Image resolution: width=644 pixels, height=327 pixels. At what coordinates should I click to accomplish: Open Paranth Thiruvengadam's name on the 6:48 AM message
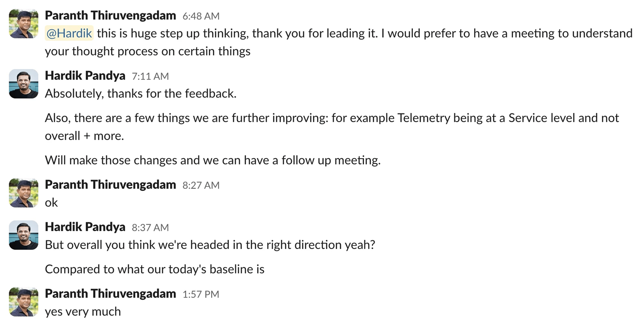click(110, 15)
